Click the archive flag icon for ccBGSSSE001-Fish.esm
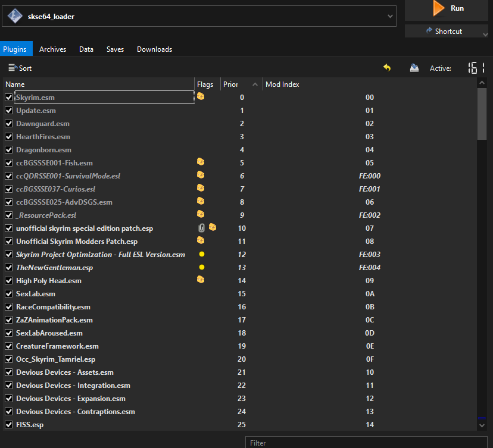 tap(201, 162)
